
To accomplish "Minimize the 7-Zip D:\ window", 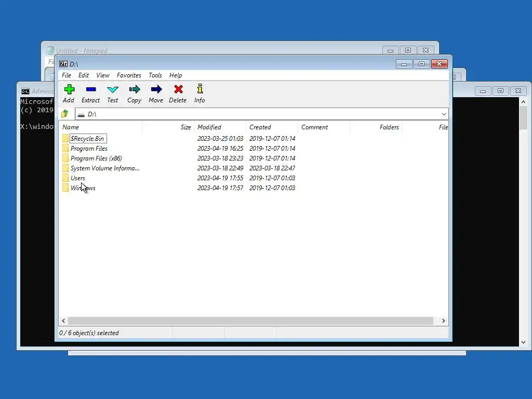I will click(404, 64).
